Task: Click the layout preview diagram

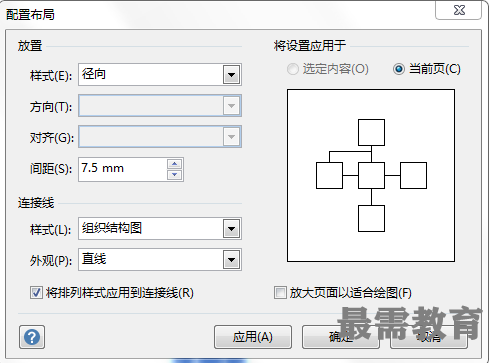Action: (371, 175)
